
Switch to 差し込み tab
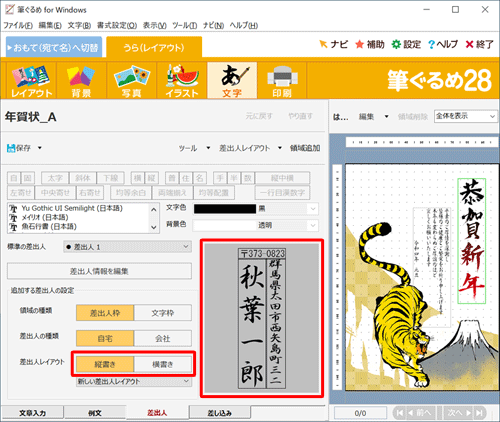[220, 413]
